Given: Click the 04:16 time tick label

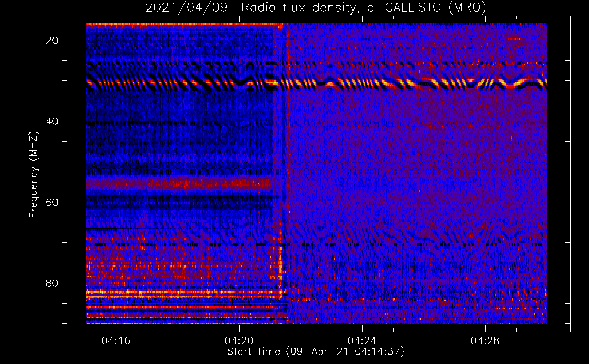Looking at the screenshot, I should (116, 341).
